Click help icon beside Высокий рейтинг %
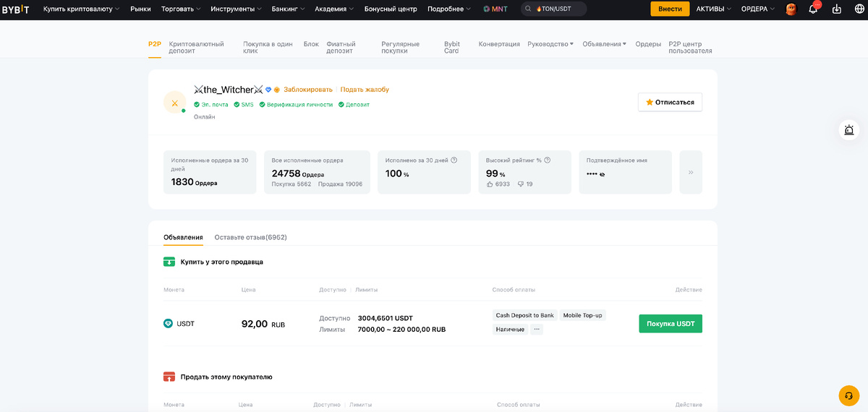The image size is (868, 412). pyautogui.click(x=548, y=160)
